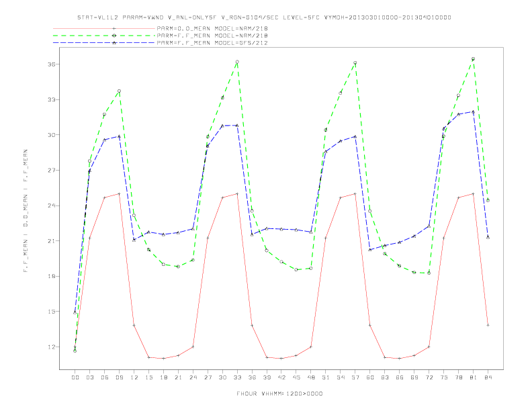Click x-axis tick label 63
This screenshot has height=411, width=532.
[x=385, y=377]
